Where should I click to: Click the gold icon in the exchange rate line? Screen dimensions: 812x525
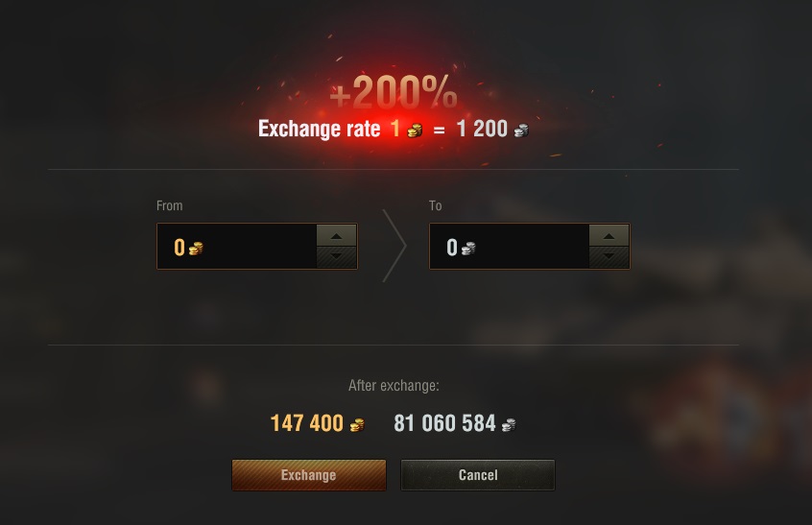coord(415,130)
